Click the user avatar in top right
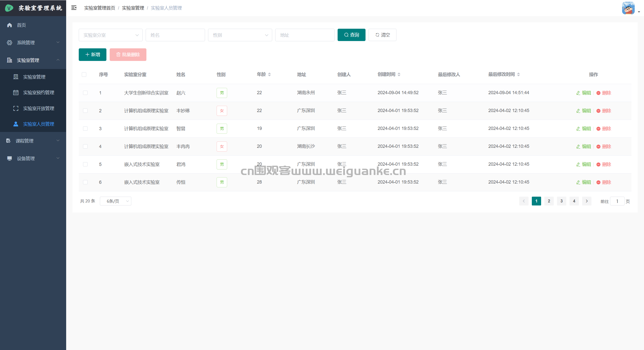Viewport: 644px width, 350px height. [x=628, y=8]
